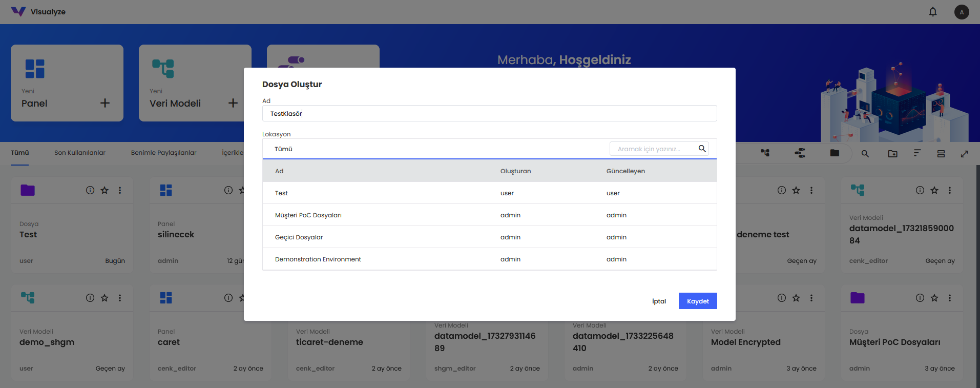The width and height of the screenshot is (980, 388).
Task: Open the silinecek panel card title
Action: [x=176, y=234]
